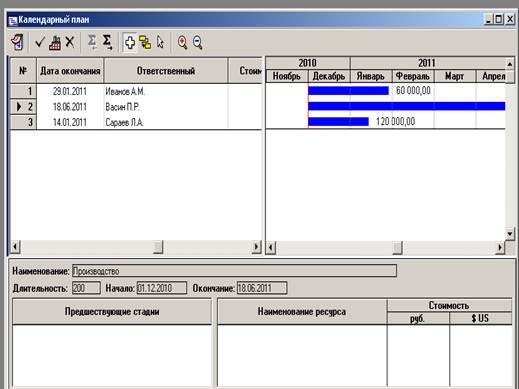Click the Васин П.Р. cell
Viewport: 519px width, 389px height.
click(166, 107)
